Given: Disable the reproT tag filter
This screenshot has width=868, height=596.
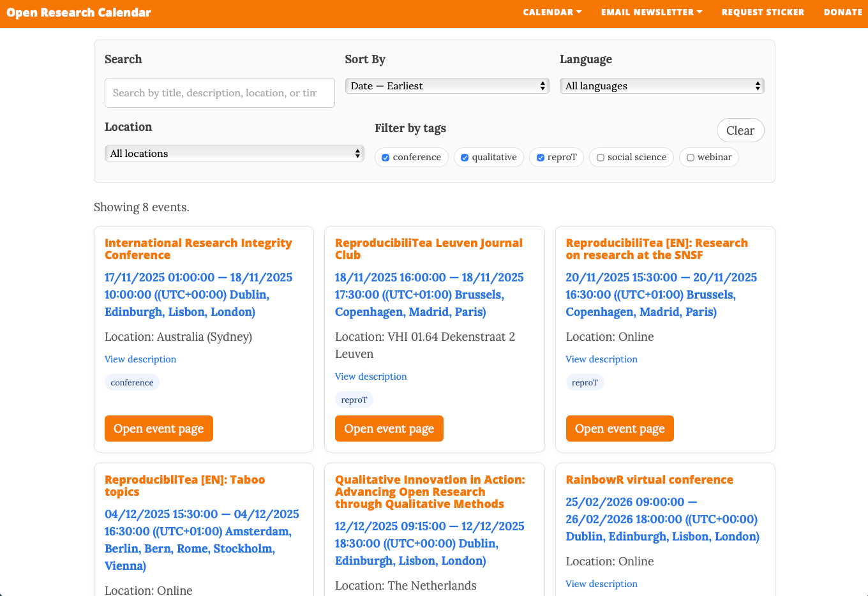Looking at the screenshot, I should tap(541, 158).
